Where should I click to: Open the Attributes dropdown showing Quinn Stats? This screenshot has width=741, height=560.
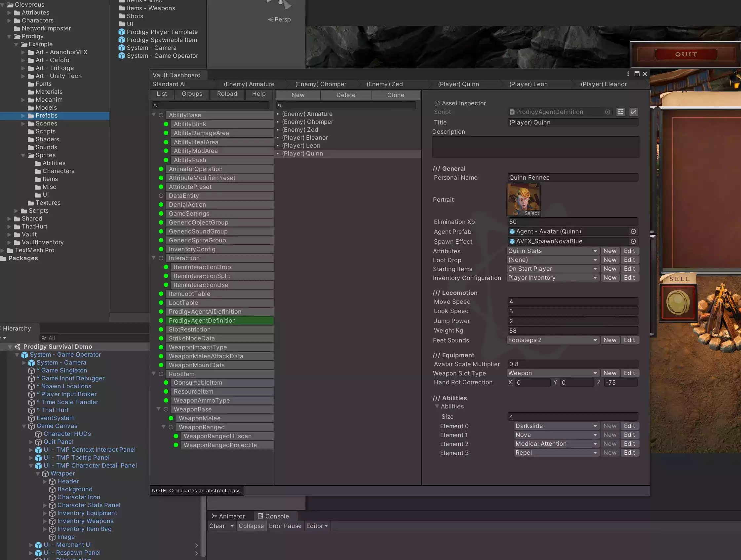click(x=552, y=251)
